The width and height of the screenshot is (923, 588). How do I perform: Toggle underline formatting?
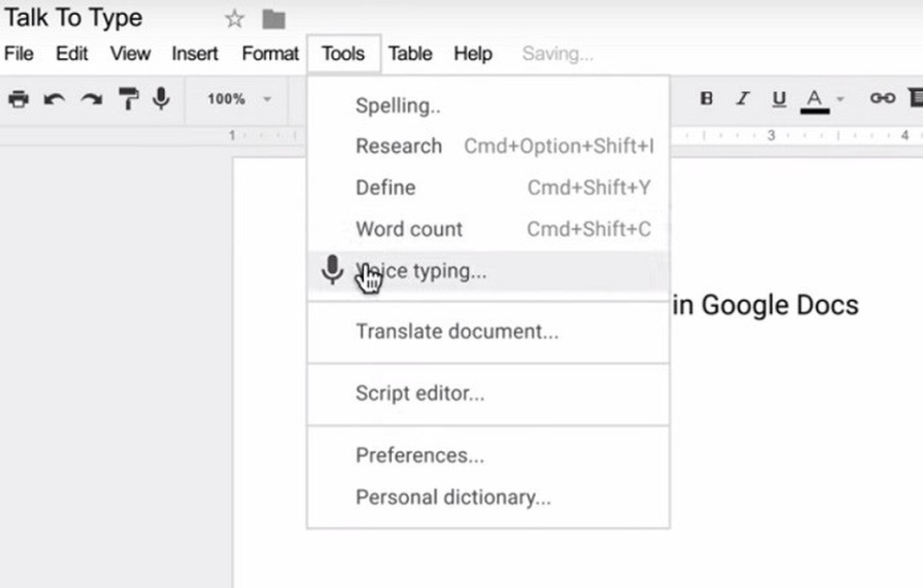(x=779, y=98)
